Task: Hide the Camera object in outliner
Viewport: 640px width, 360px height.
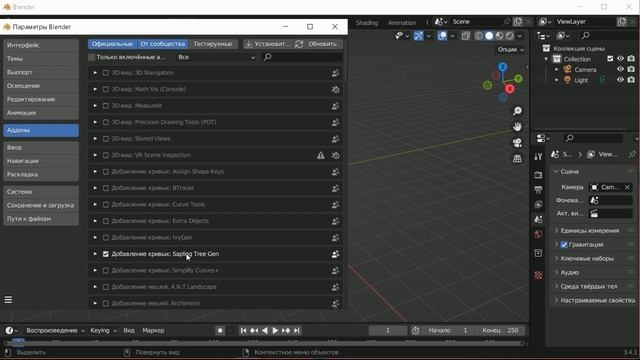Action: pyautogui.click(x=620, y=69)
